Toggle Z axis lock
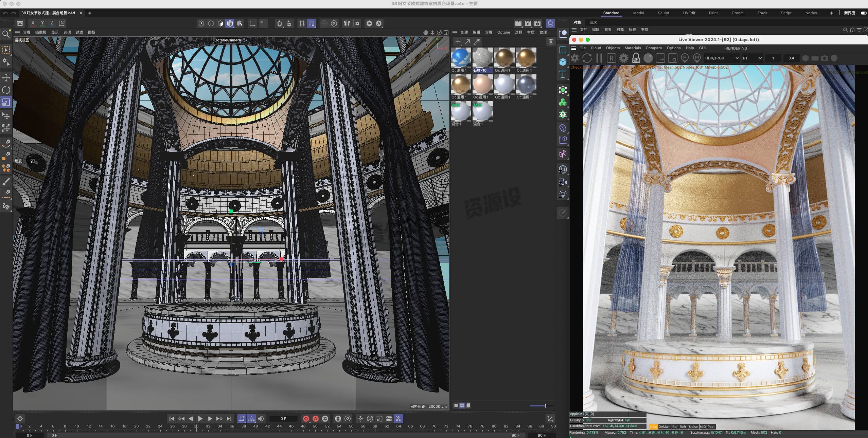 tap(52, 23)
